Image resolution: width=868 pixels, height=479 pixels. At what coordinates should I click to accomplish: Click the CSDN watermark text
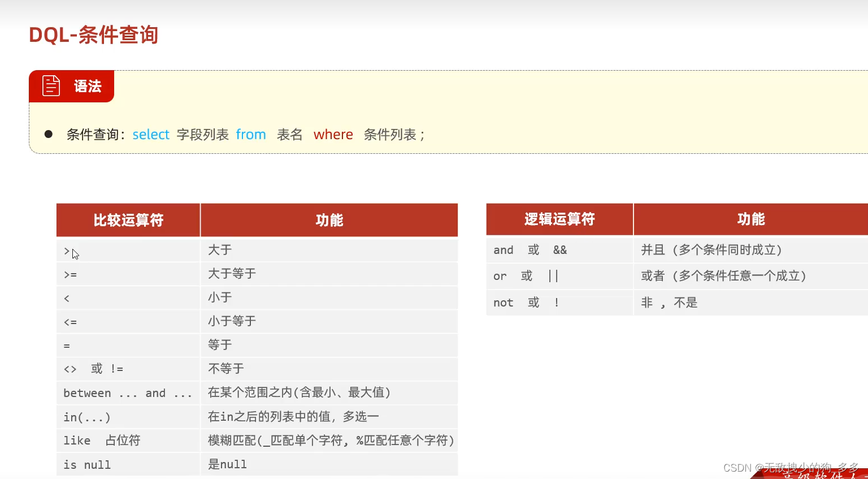(790, 468)
